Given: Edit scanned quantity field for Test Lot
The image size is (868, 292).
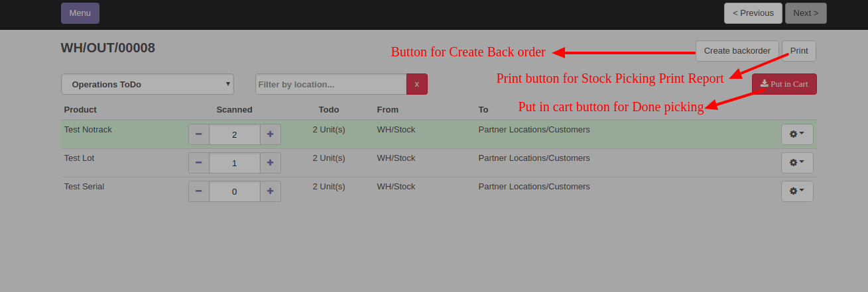Looking at the screenshot, I should coord(235,163).
